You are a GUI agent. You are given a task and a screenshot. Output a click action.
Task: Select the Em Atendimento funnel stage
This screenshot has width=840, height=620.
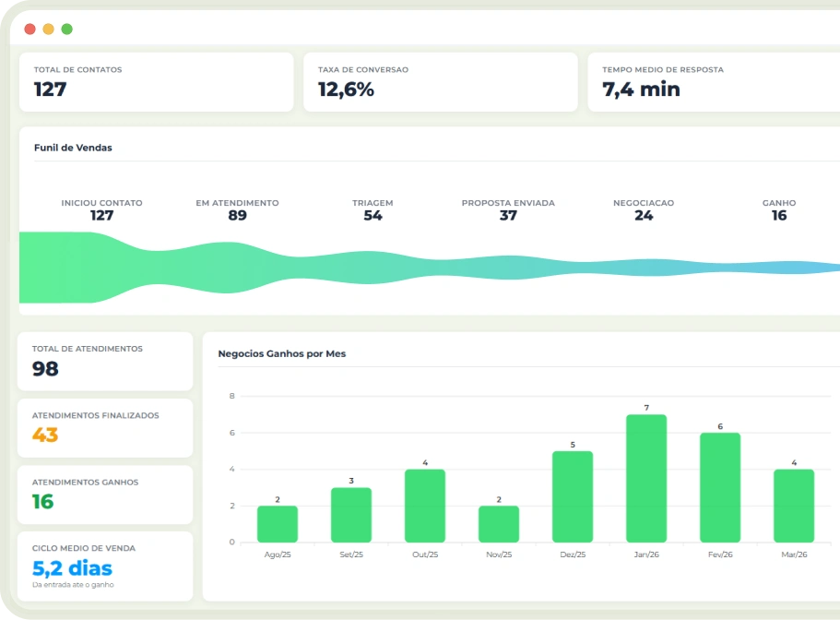(x=237, y=209)
